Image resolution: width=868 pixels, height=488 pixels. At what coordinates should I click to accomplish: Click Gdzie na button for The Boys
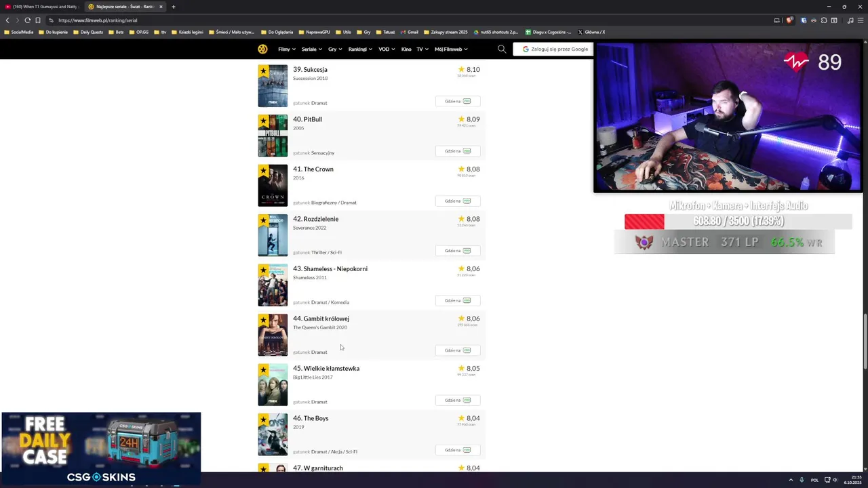458,449
